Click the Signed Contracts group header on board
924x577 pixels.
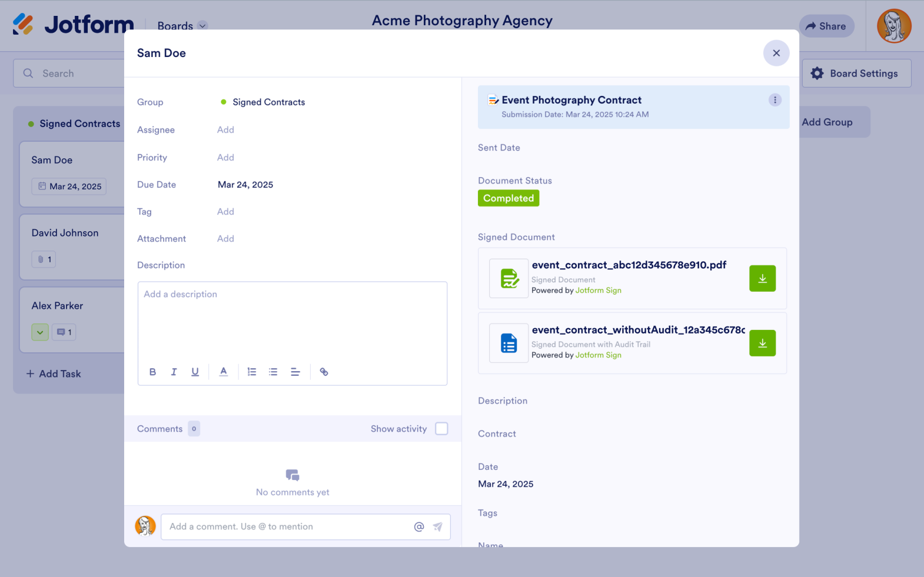tap(74, 124)
